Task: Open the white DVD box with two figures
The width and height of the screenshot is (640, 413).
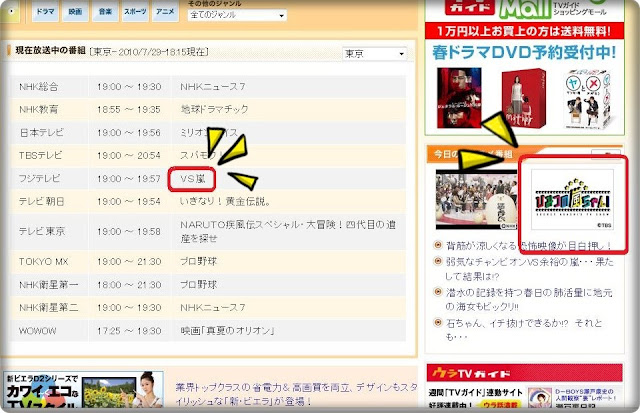Action: click(x=588, y=99)
